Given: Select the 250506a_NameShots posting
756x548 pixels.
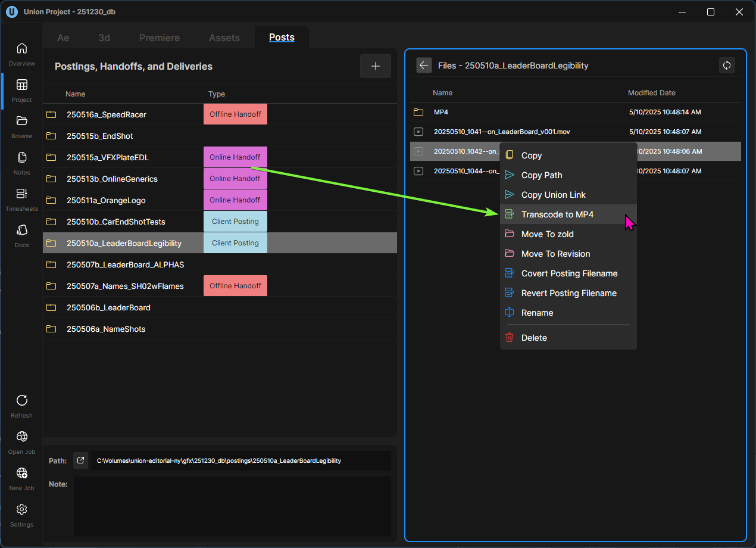Looking at the screenshot, I should [x=220, y=329].
